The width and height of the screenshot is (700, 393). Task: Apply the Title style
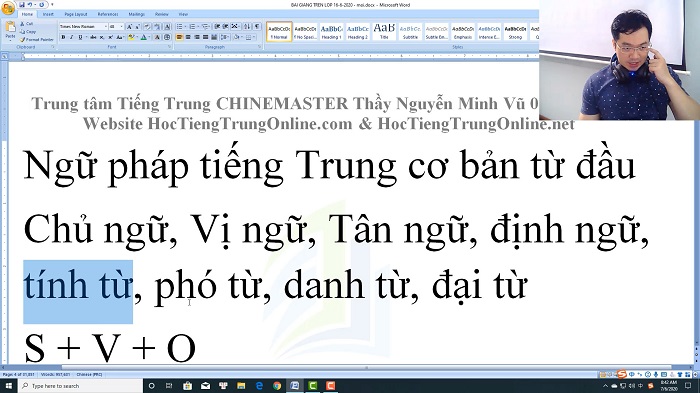[x=384, y=32]
